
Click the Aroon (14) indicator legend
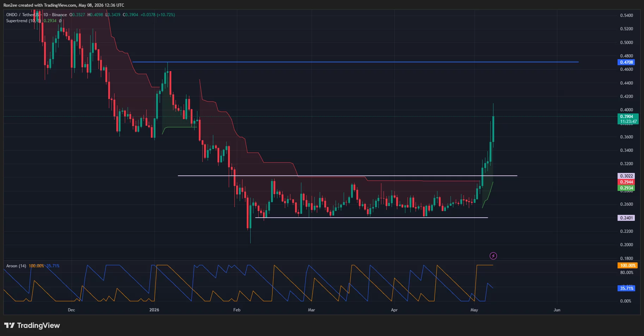16,266
